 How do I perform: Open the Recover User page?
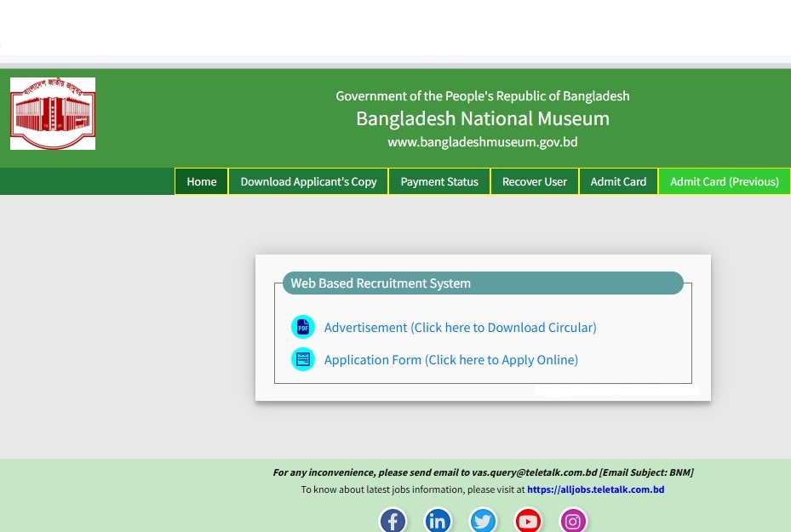pos(535,181)
